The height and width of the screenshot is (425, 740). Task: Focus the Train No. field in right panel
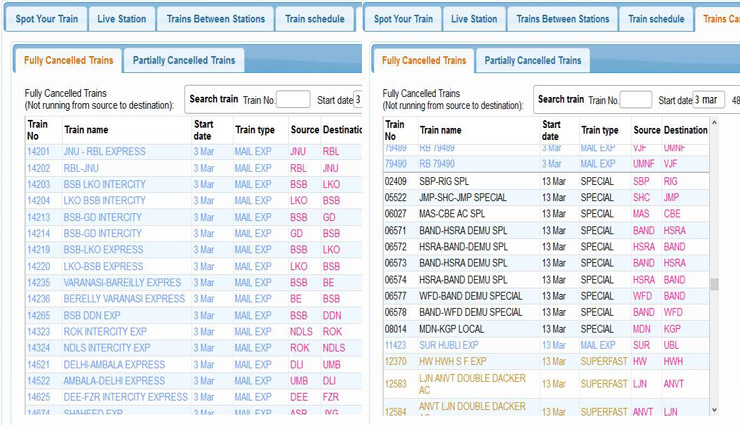coord(636,100)
